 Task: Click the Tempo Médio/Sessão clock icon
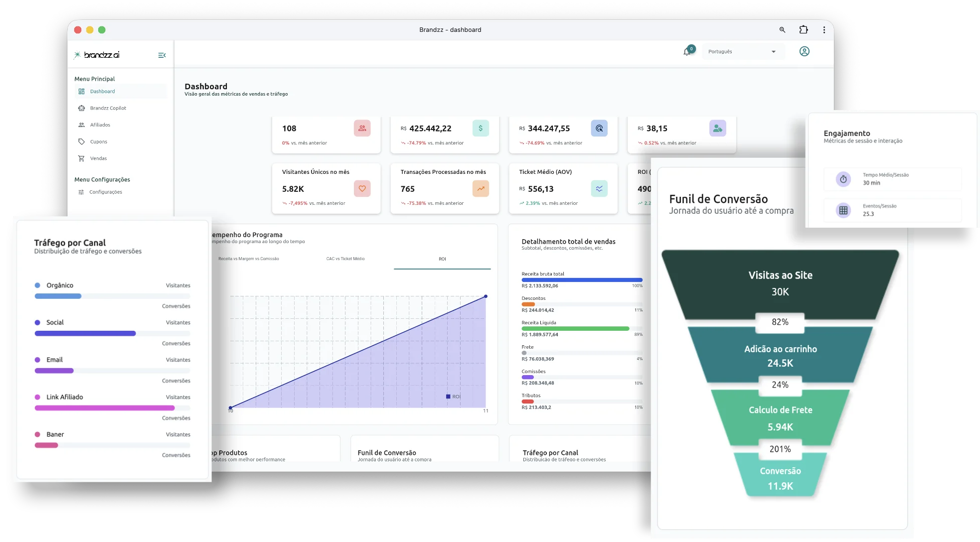coord(842,179)
